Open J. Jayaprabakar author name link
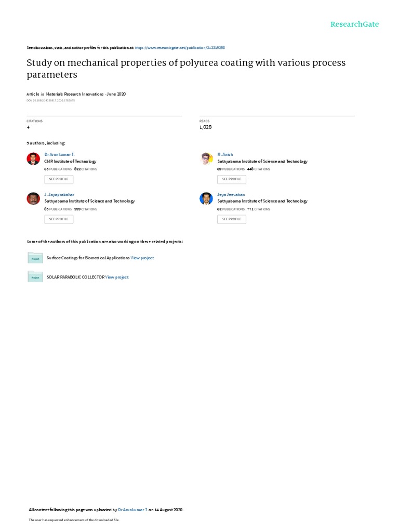 (x=59, y=194)
